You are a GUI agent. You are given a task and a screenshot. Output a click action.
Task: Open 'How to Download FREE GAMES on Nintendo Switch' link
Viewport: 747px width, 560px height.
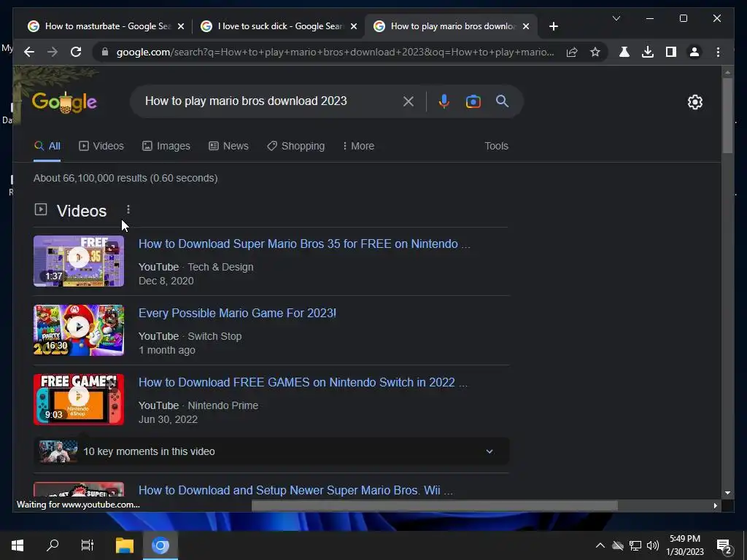(303, 382)
